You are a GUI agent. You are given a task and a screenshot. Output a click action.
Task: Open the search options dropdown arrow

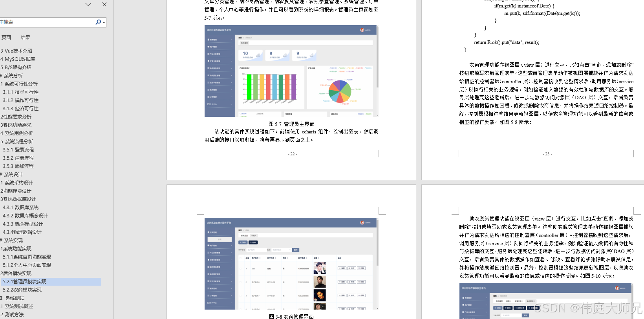coord(104,22)
